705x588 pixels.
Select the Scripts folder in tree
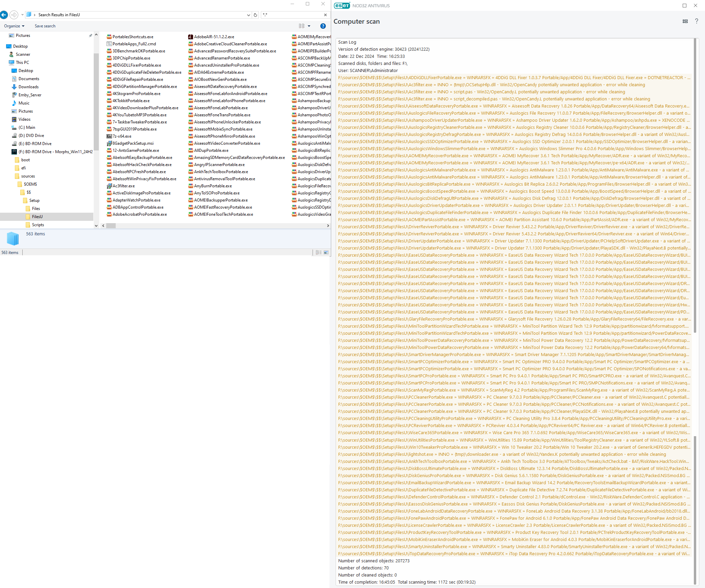[x=38, y=225]
